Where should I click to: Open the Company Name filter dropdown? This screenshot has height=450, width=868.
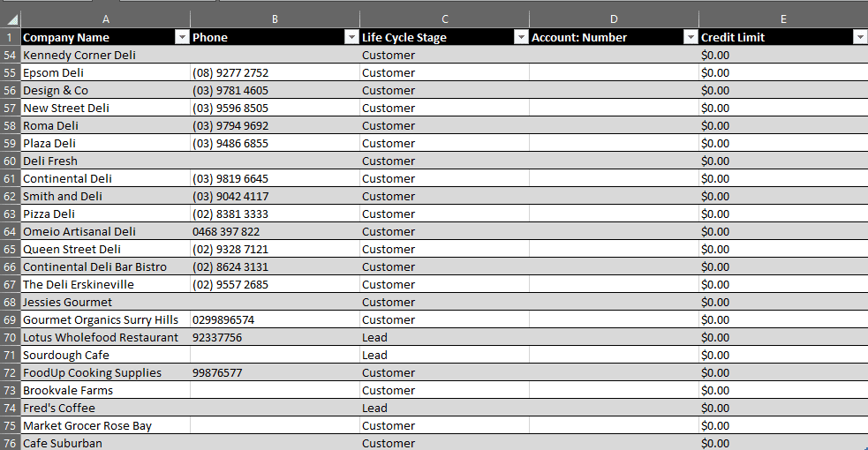point(182,37)
